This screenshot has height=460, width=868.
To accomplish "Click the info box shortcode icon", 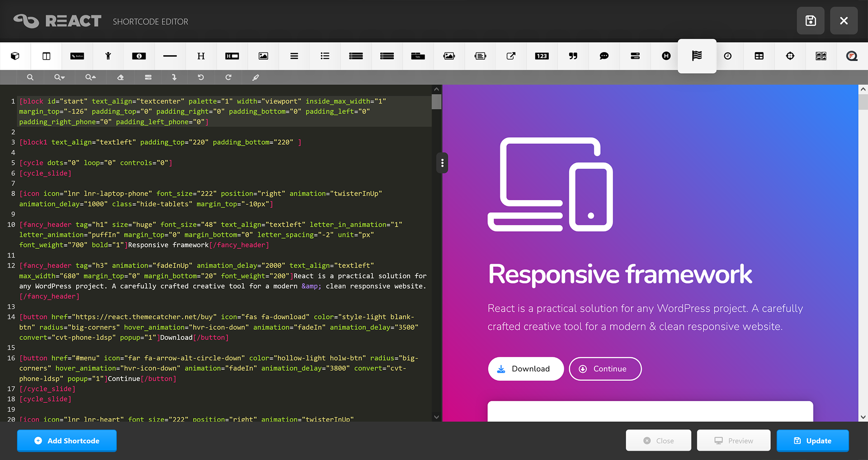I will (139, 56).
